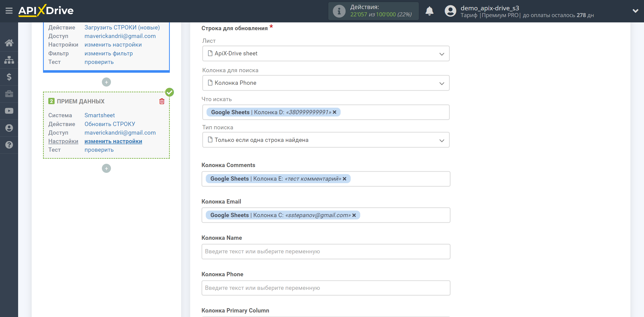Click the green checkmark status badge
The width and height of the screenshot is (644, 317).
click(x=170, y=92)
